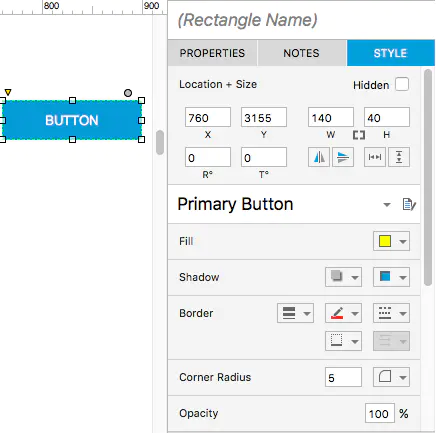Select the blue BUTTON widget on canvas
Image resolution: width=436 pixels, height=433 pixels.
pyautogui.click(x=71, y=120)
